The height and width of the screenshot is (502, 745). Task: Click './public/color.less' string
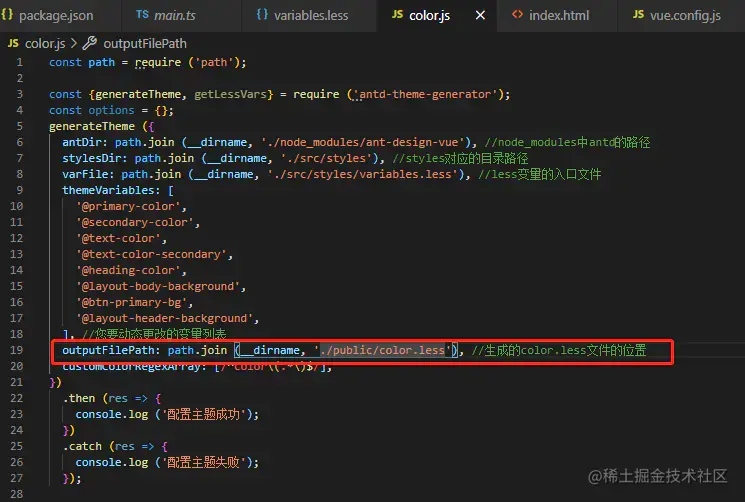point(382,350)
